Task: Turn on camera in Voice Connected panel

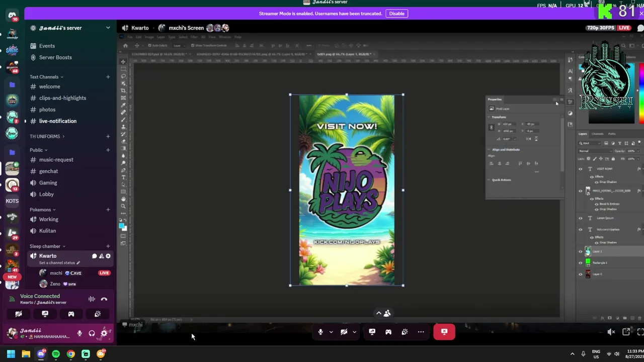Action: [x=19, y=314]
